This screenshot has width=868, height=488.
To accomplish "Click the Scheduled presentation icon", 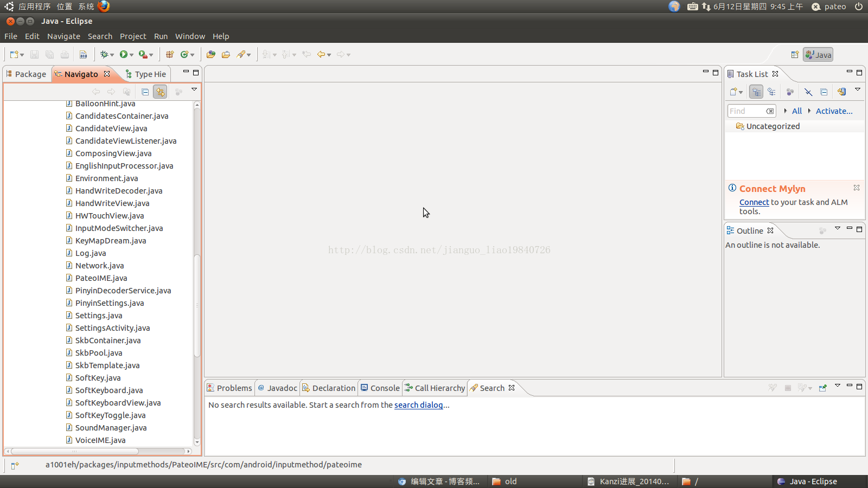I will coord(771,92).
